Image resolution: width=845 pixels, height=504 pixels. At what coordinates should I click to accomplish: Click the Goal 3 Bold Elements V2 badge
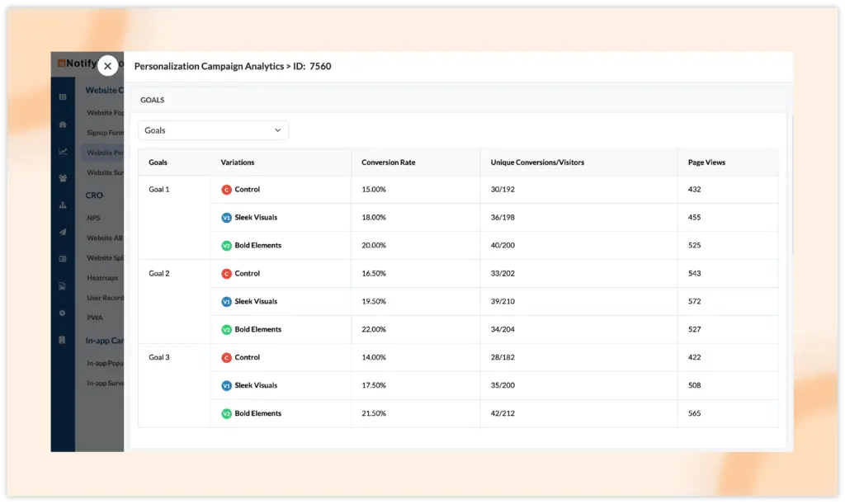(x=226, y=414)
